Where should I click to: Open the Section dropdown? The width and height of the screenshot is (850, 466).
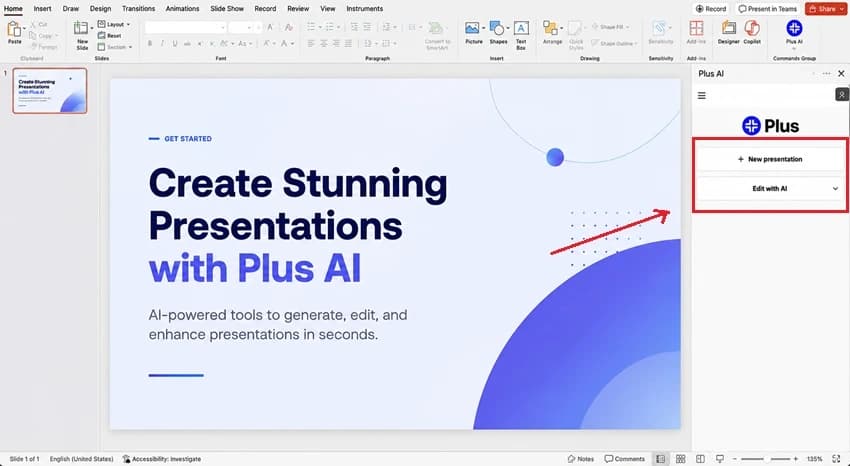tap(114, 47)
